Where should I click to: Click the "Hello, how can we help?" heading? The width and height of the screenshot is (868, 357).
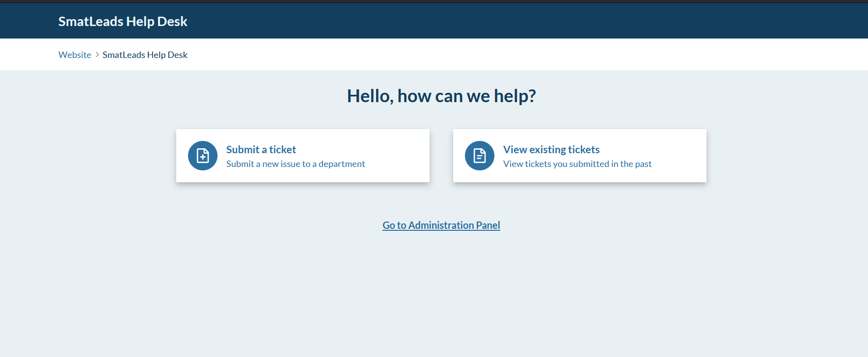click(x=441, y=96)
